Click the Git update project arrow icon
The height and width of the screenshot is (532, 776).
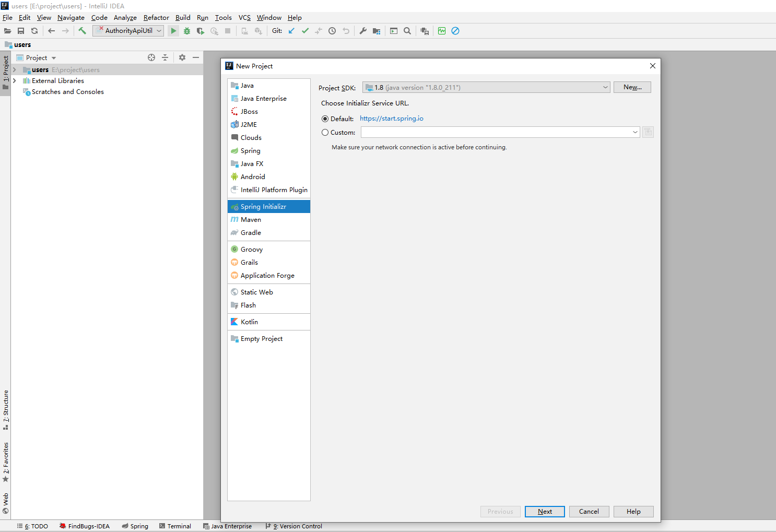tap(291, 31)
